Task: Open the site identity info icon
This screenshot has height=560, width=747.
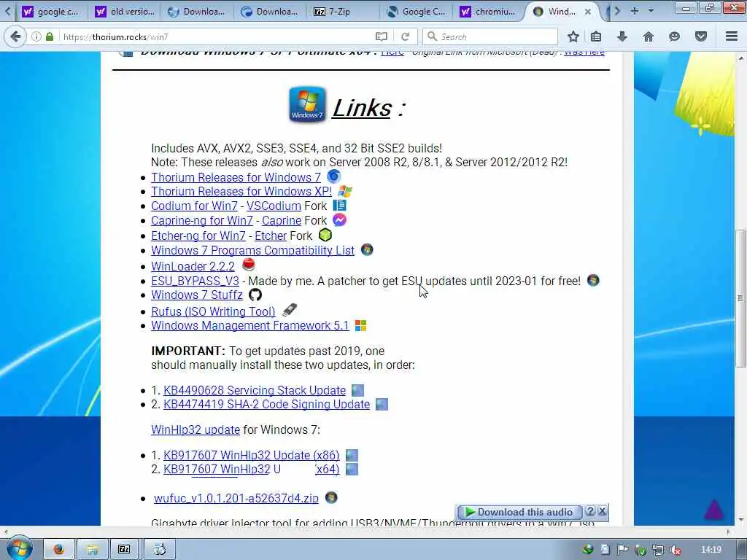Action: point(36,36)
